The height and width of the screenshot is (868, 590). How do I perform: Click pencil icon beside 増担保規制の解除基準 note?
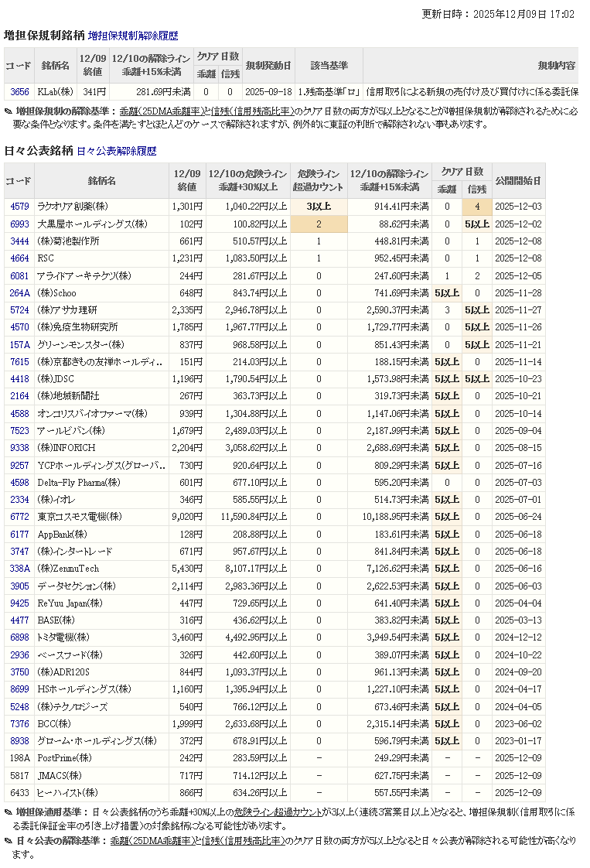click(x=9, y=112)
